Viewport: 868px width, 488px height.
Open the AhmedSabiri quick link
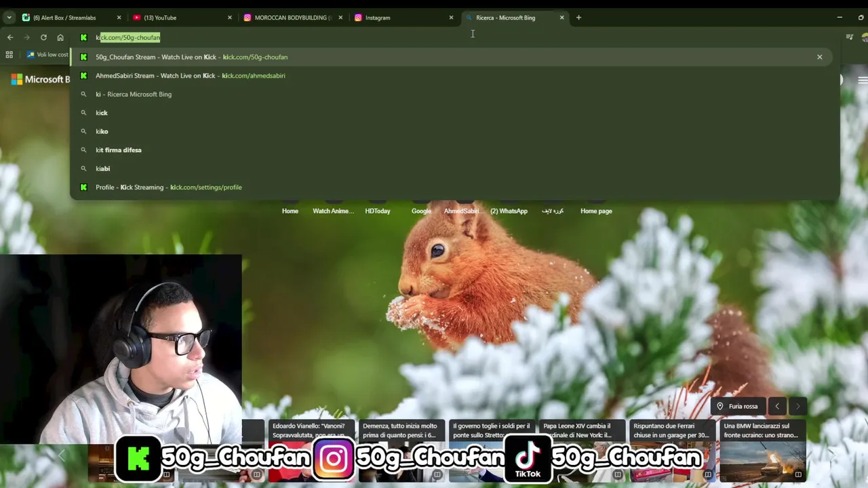(465, 211)
